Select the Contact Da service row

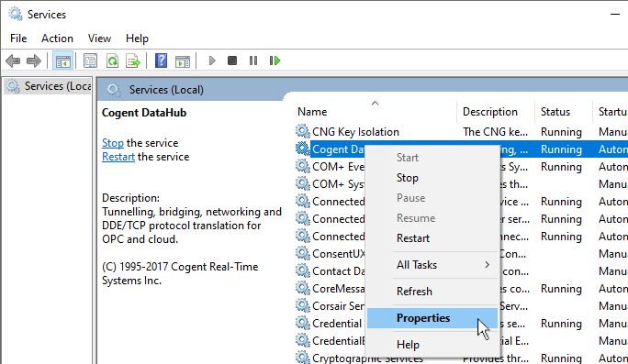(x=339, y=271)
